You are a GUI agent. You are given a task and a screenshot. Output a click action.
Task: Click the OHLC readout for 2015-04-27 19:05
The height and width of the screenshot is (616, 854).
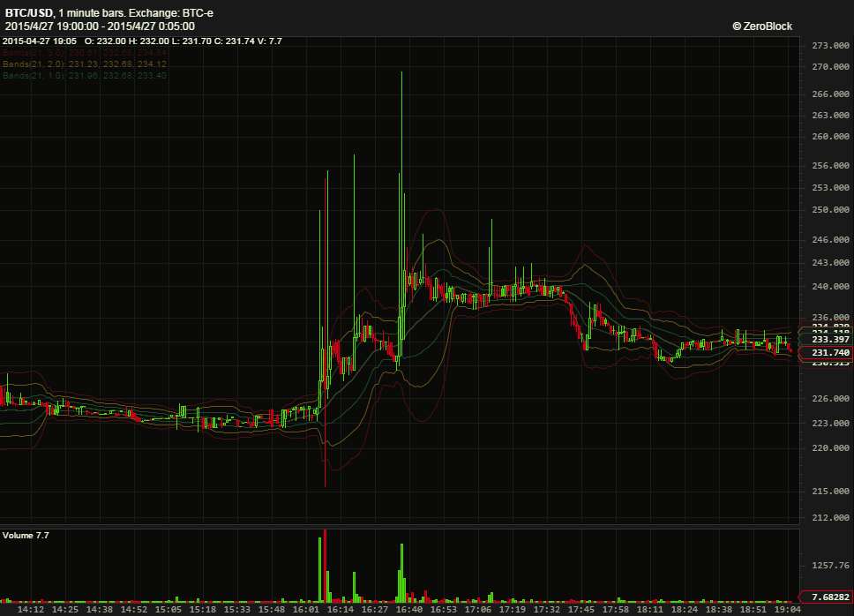point(142,41)
